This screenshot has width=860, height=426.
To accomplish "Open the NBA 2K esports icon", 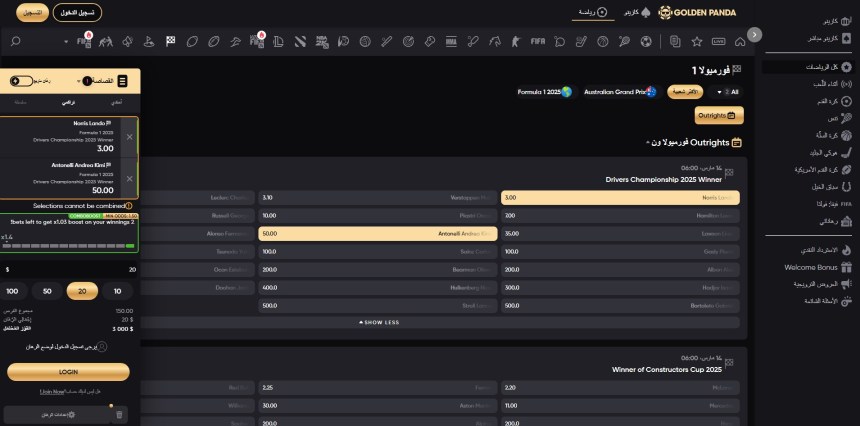I will [322, 41].
